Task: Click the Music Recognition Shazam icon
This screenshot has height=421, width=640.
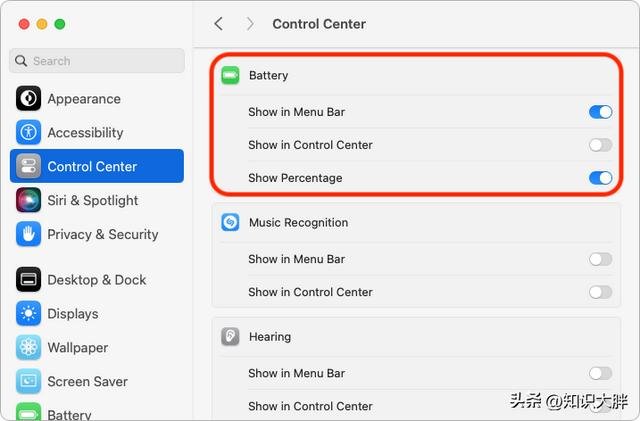Action: [x=230, y=223]
